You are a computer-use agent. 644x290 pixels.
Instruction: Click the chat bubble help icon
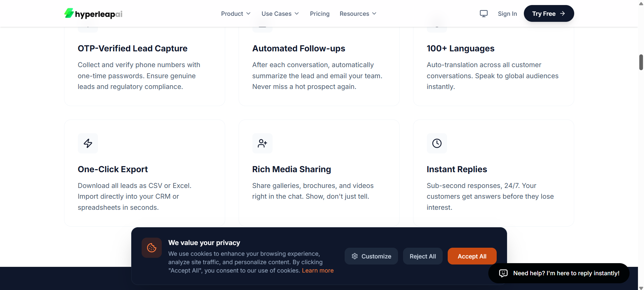coord(503,273)
